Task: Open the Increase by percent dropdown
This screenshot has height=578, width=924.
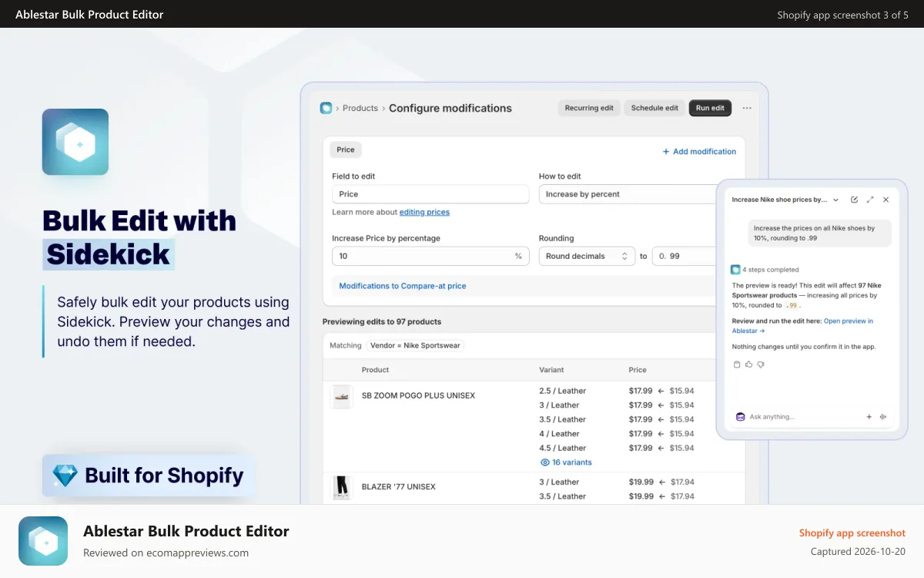Action: click(628, 194)
